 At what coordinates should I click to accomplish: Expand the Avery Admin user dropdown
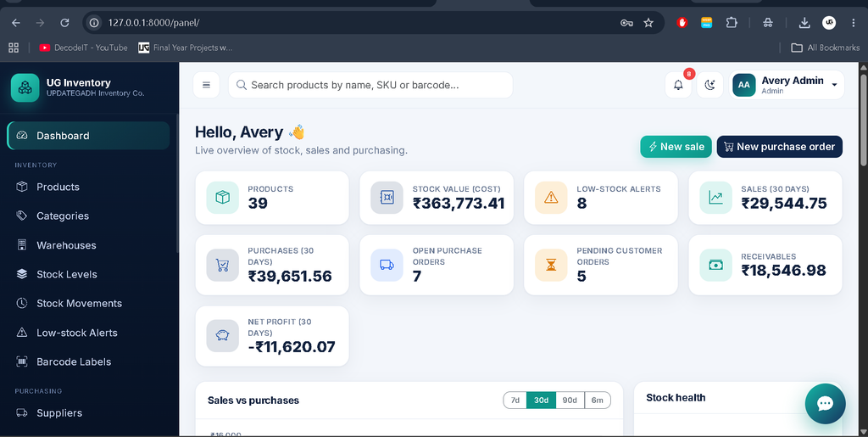pos(787,85)
